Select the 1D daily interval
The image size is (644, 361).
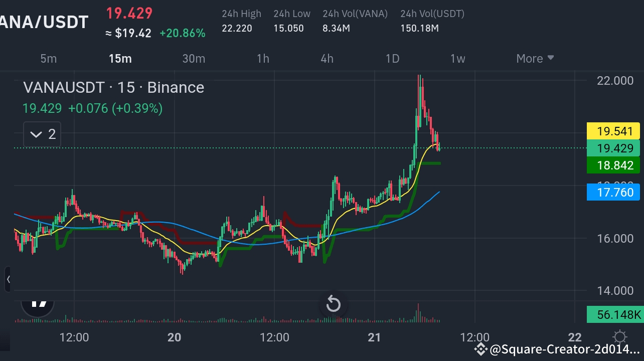[x=392, y=59]
